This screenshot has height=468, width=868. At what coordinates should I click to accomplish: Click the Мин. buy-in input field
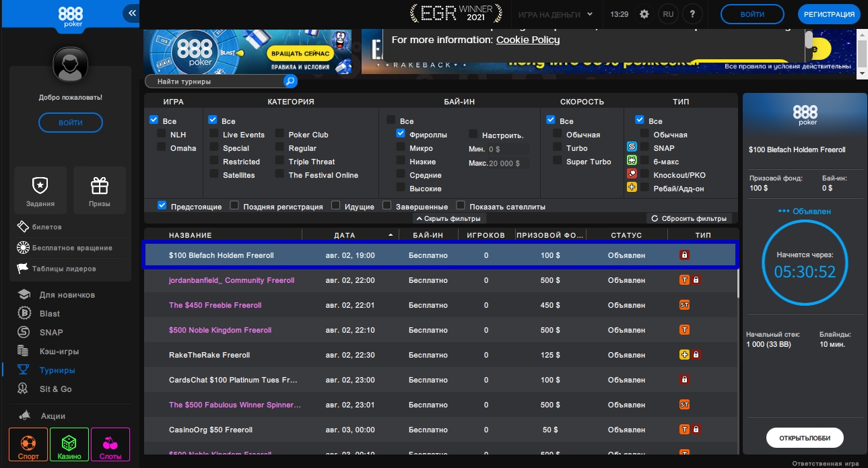508,149
